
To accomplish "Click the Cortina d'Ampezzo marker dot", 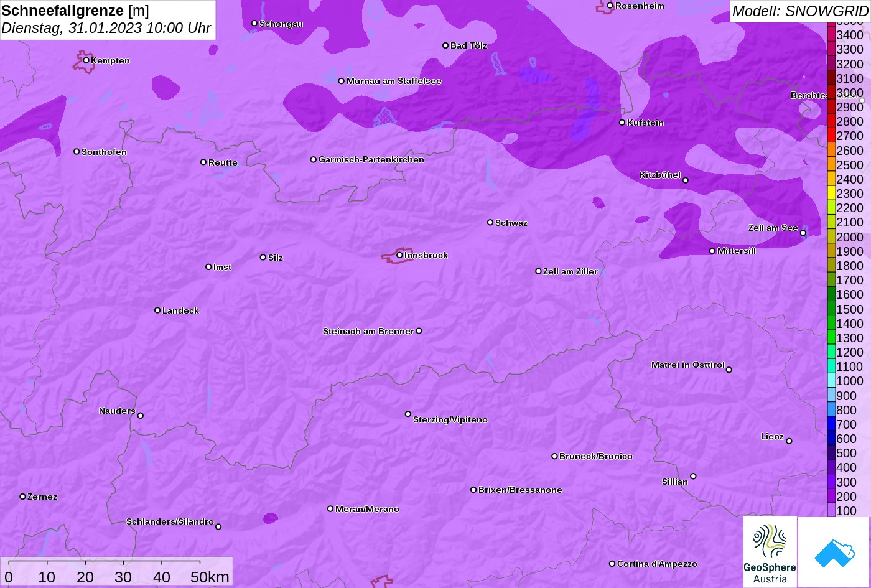I will (612, 564).
